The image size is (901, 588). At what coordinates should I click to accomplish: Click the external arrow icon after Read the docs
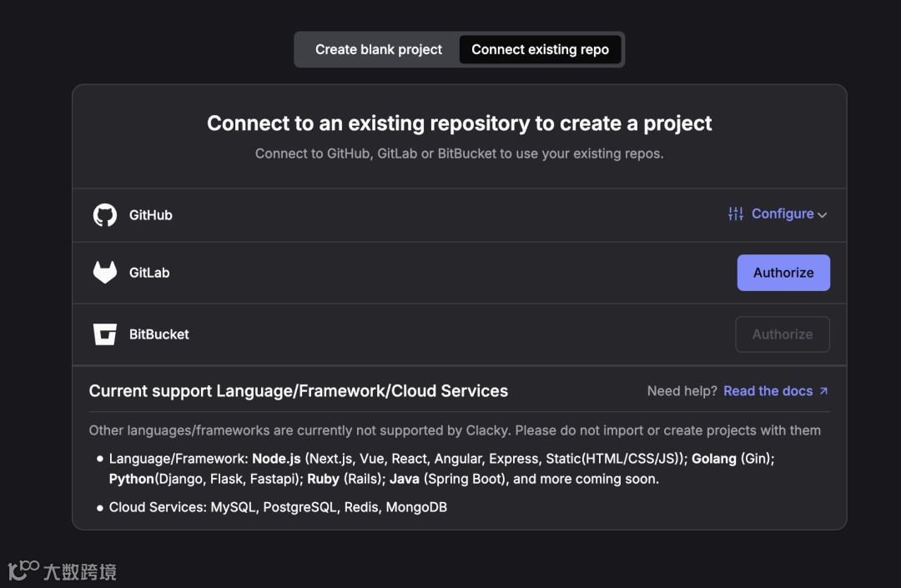click(824, 391)
